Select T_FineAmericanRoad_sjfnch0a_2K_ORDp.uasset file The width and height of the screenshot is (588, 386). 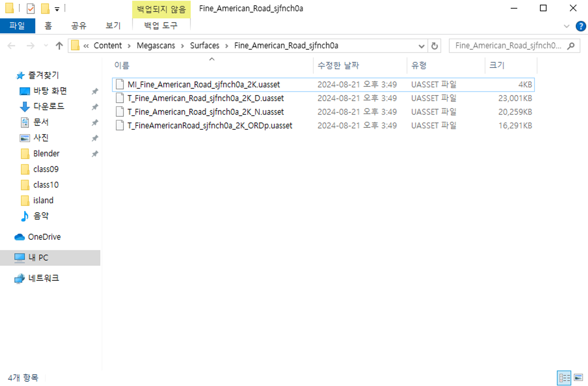323,126
